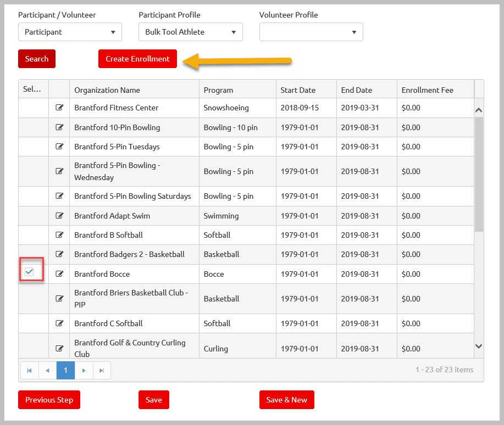Go to next page of results
This screenshot has height=425, width=504.
[x=84, y=371]
